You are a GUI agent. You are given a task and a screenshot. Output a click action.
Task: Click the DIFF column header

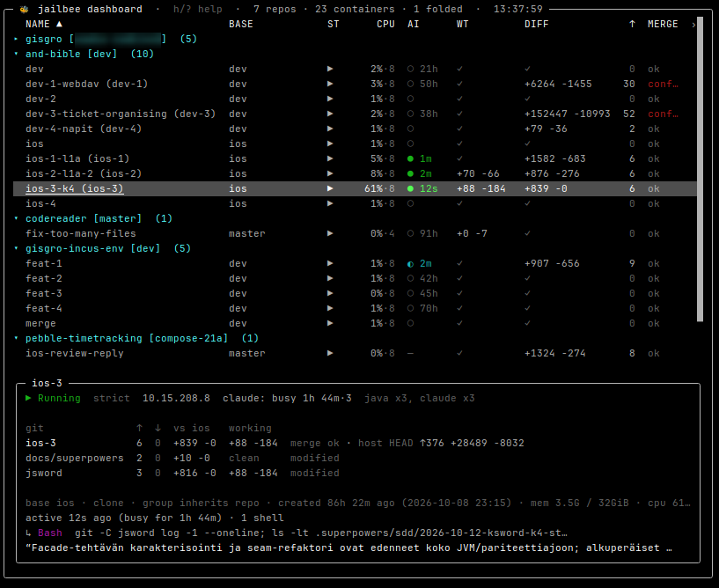(537, 24)
